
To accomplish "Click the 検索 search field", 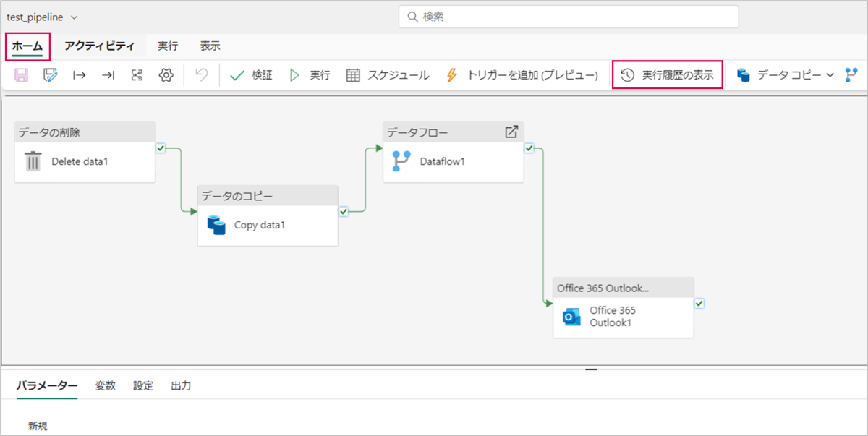I will 568,17.
